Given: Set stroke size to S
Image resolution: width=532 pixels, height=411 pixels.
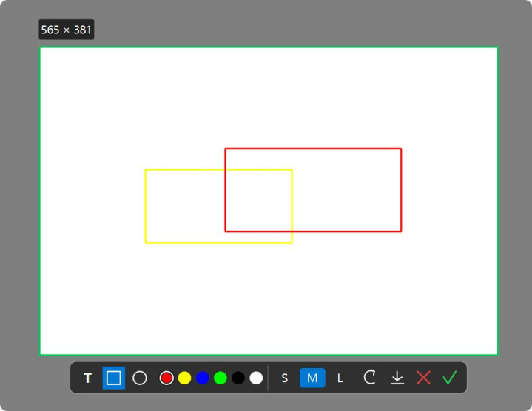Looking at the screenshot, I should [285, 378].
